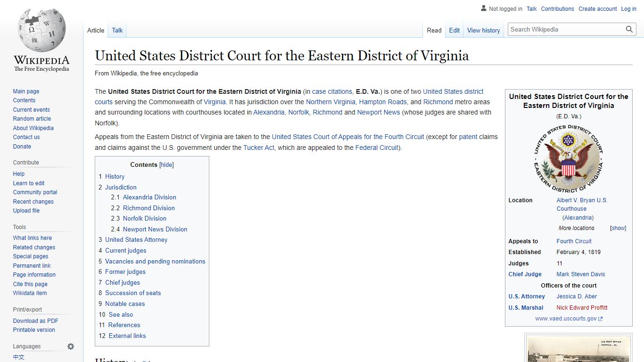
Task: Open About Wikipedia
Action: pyautogui.click(x=33, y=128)
